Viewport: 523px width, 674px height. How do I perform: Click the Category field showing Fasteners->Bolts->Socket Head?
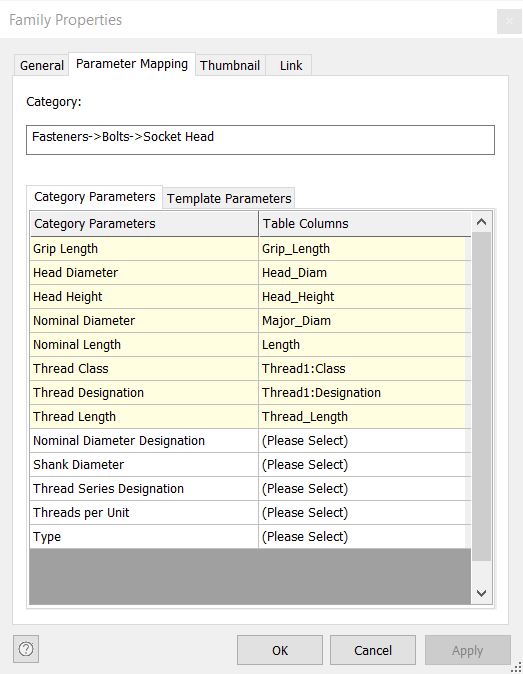260,140
